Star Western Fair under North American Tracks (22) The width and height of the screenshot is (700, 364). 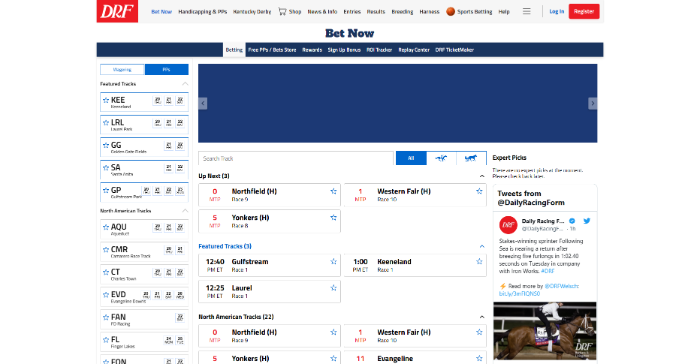479,332
